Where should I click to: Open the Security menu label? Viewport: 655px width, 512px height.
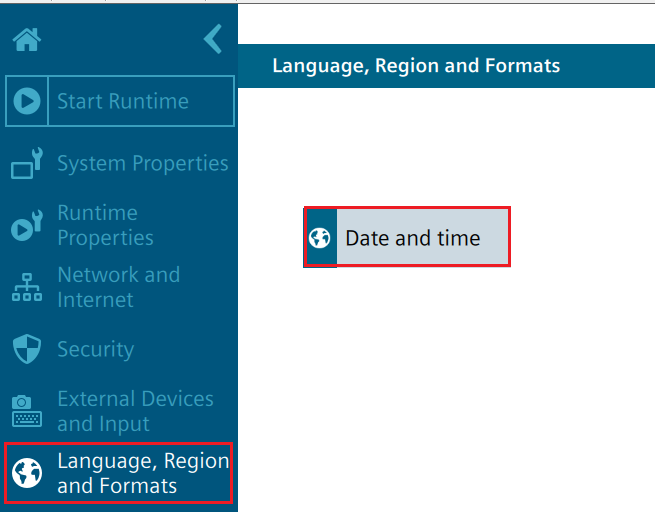coord(95,349)
